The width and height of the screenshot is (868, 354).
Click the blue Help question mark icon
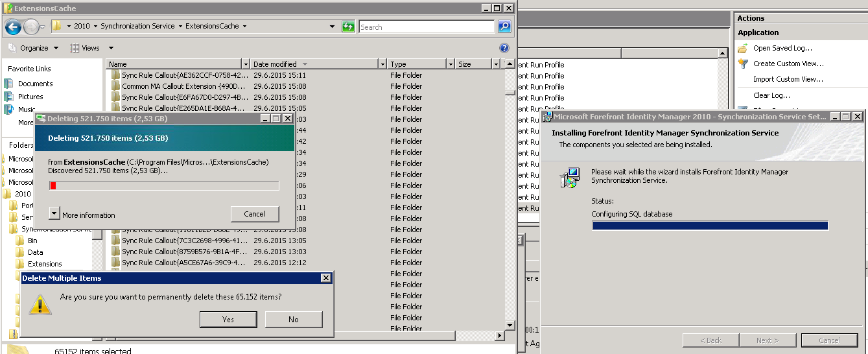click(x=504, y=48)
